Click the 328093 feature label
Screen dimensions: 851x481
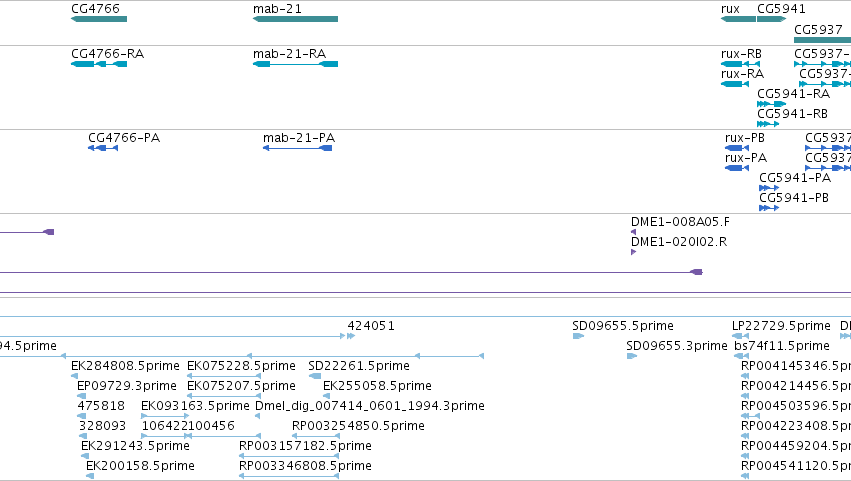102,426
